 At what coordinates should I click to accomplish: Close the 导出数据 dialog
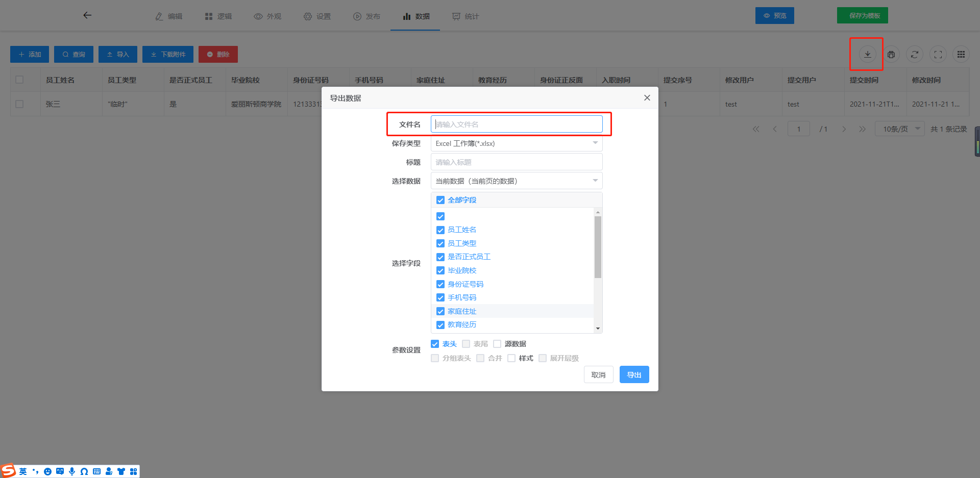[647, 98]
